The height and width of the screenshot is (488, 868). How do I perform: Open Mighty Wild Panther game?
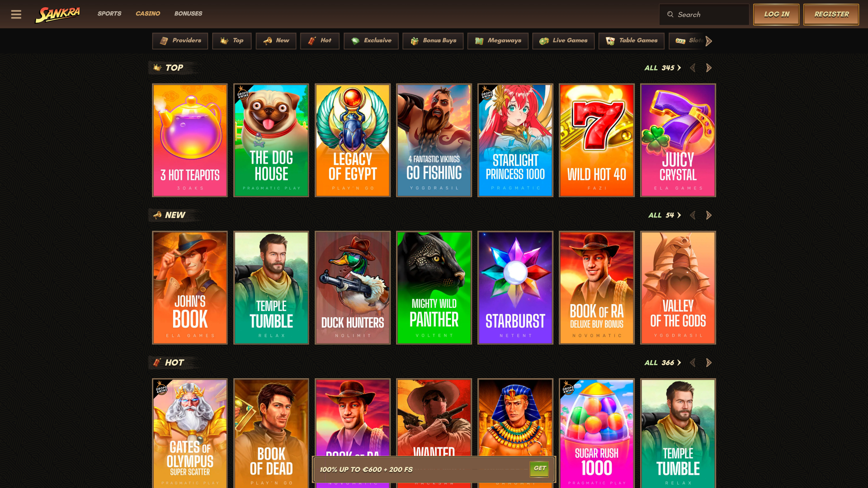pos(434,288)
